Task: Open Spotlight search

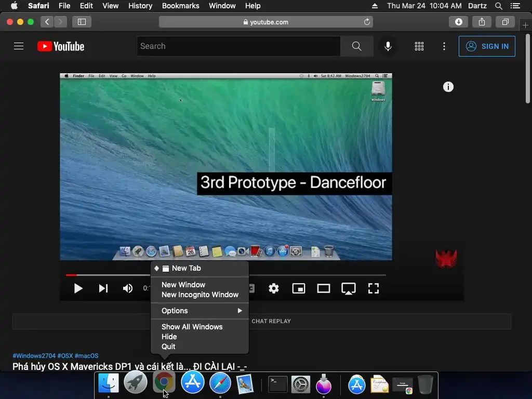Action: point(498,6)
